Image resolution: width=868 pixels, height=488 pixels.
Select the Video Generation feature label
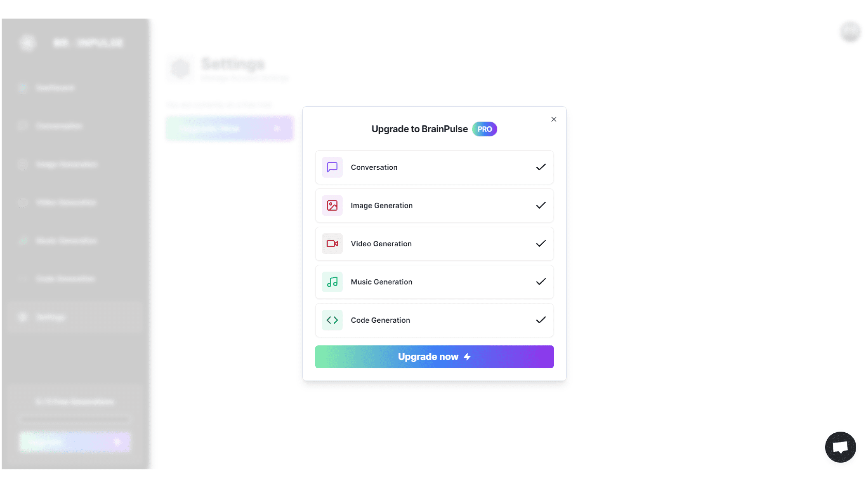pyautogui.click(x=381, y=244)
